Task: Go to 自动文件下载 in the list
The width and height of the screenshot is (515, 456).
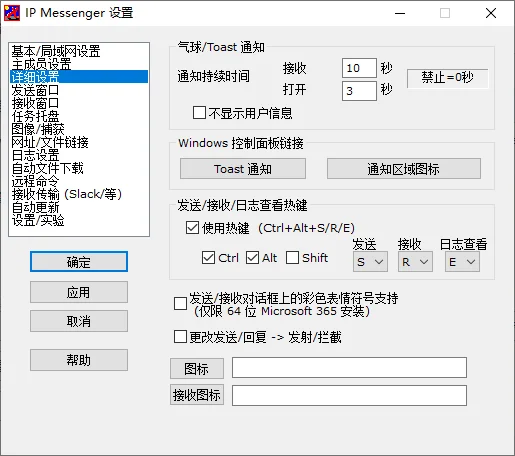Action: 79,168
